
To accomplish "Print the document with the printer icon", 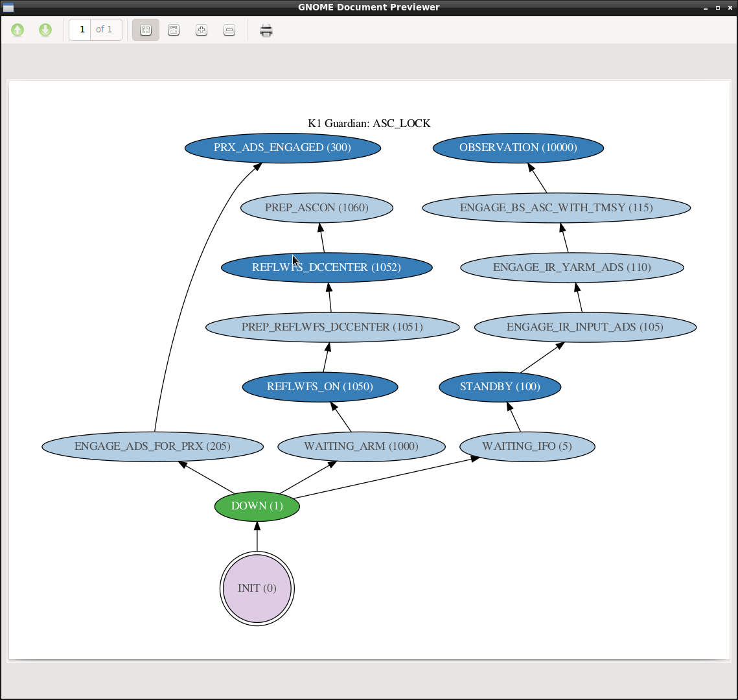I will [266, 30].
